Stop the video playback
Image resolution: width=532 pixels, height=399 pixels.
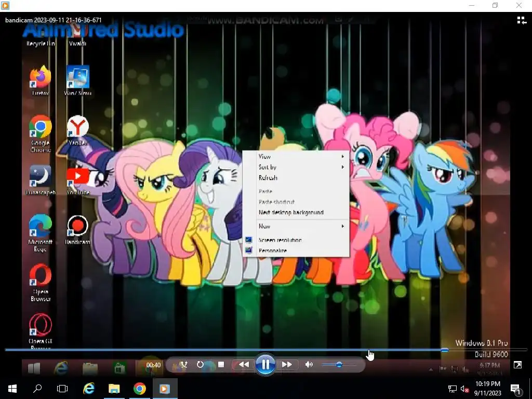click(221, 364)
